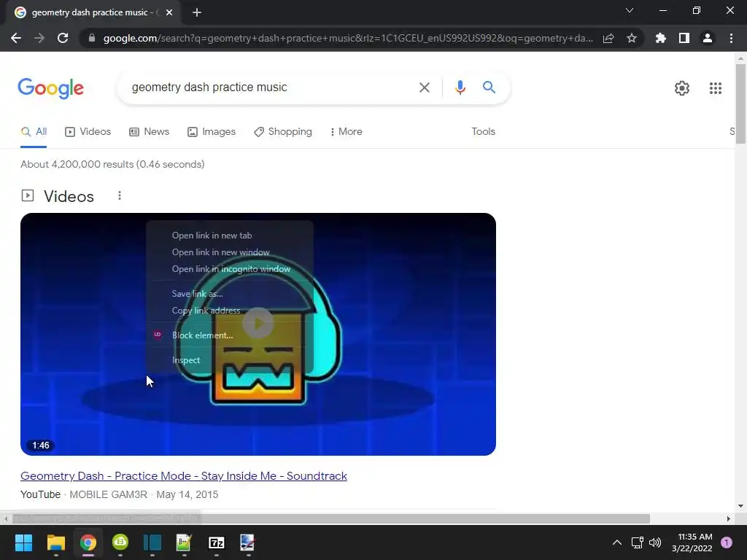The width and height of the screenshot is (747, 560).
Task: Choose Block element... from context menu
Action: point(230,335)
